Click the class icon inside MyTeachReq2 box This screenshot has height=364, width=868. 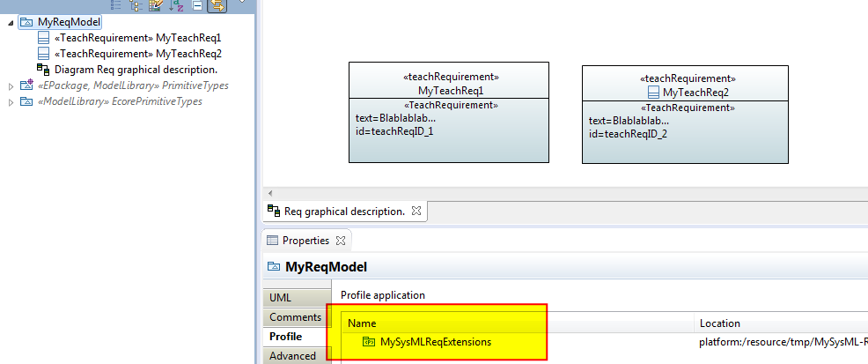click(x=654, y=93)
